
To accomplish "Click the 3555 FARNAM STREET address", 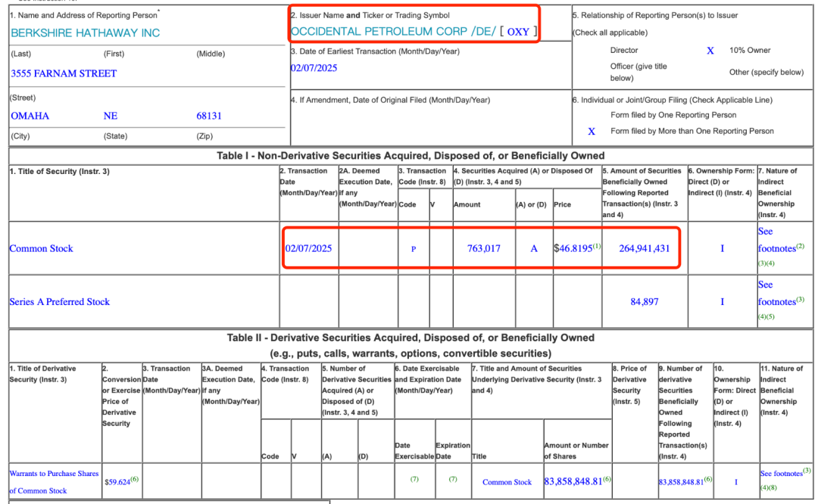I will (x=64, y=73).
